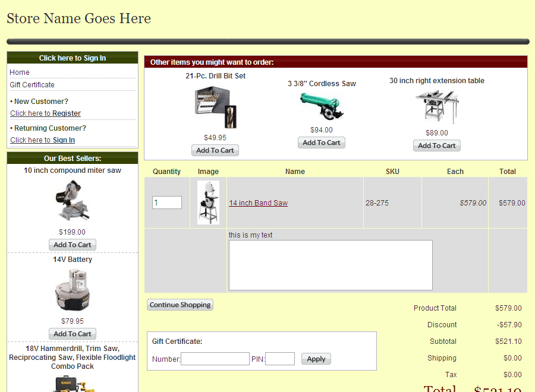Focus the quantity input field
This screenshot has height=392, width=535.
167,203
